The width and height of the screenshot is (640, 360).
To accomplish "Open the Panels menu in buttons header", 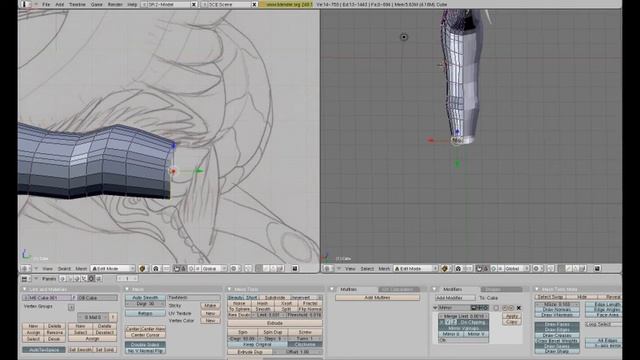I will pyautogui.click(x=49, y=279).
